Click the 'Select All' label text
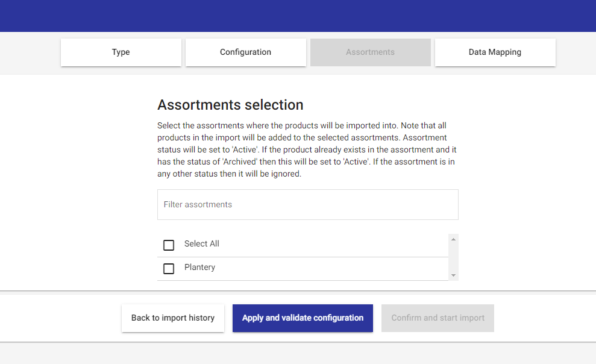596x364 pixels. click(x=202, y=243)
